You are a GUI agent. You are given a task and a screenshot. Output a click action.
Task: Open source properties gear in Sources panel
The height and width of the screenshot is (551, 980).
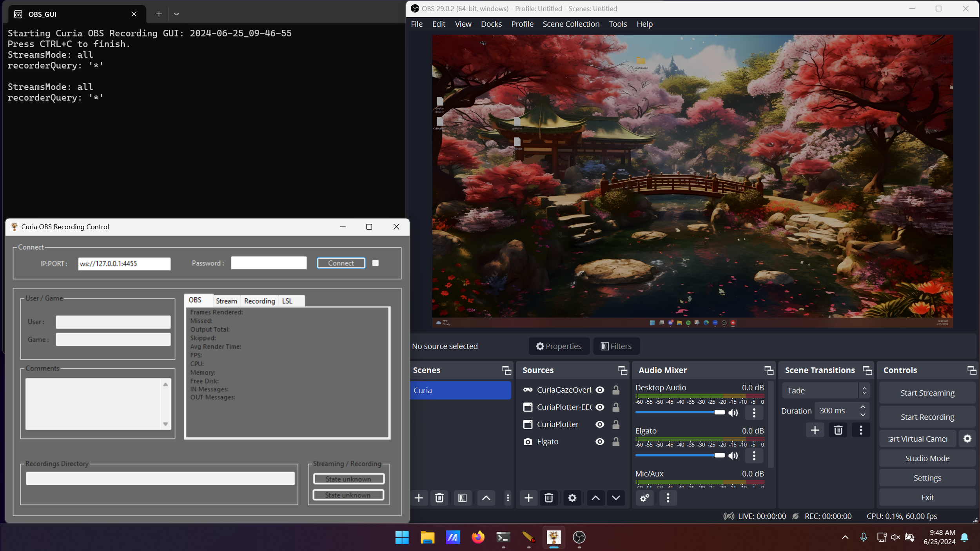point(572,498)
